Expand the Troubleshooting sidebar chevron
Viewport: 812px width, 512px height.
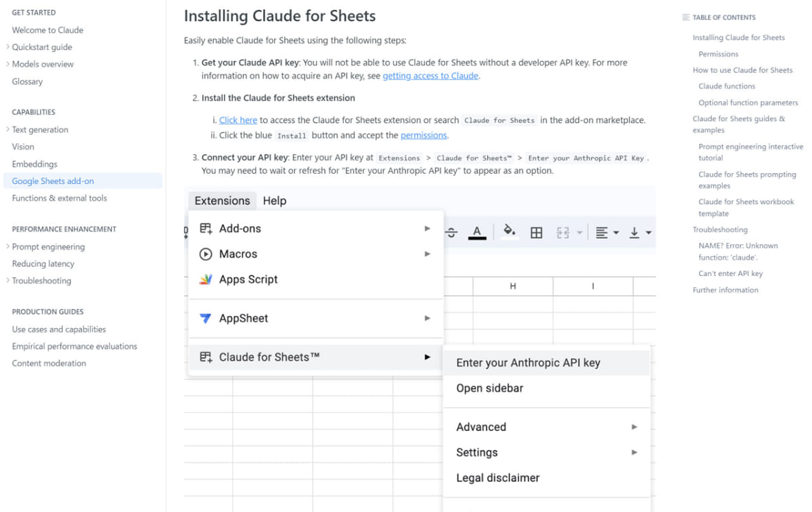click(x=7, y=280)
